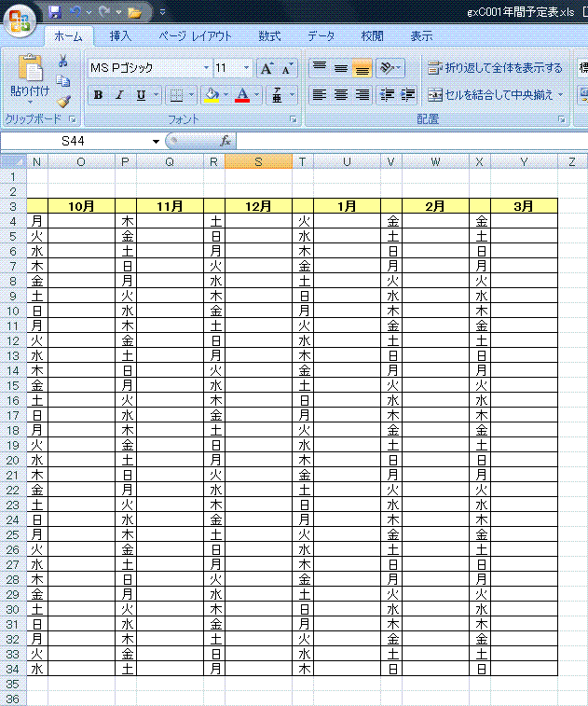Decrease font size with the small A

point(287,68)
